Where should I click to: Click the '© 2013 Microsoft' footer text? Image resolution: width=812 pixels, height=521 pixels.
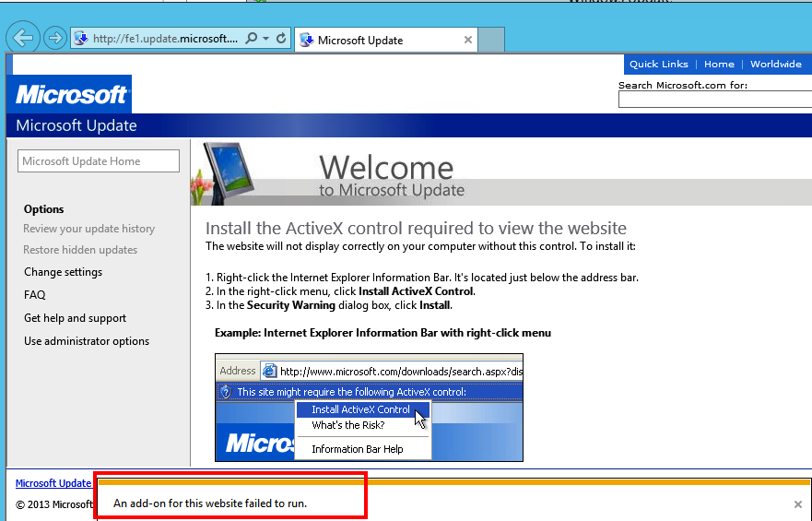tap(54, 504)
